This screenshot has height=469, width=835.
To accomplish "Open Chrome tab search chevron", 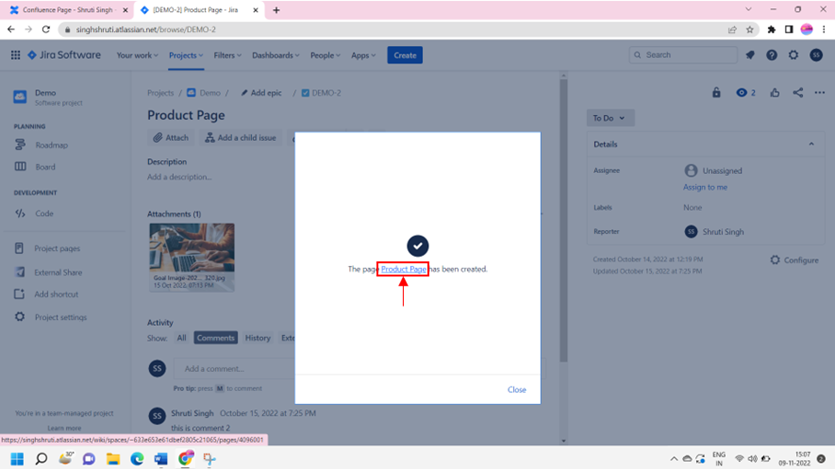I will [x=748, y=10].
